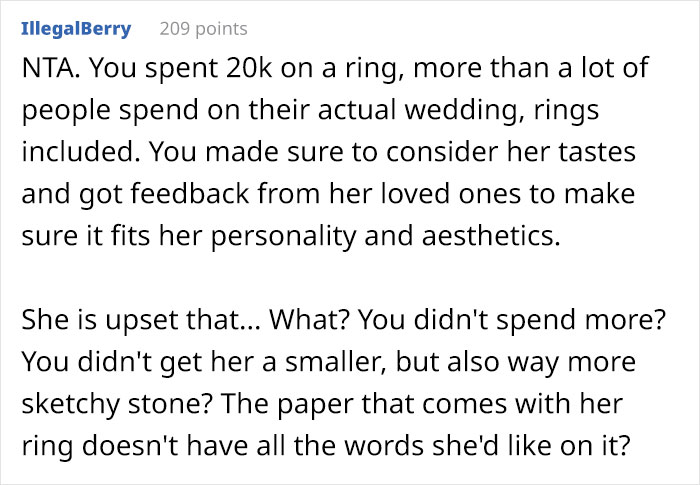Click the 209 points score label

click(x=203, y=29)
